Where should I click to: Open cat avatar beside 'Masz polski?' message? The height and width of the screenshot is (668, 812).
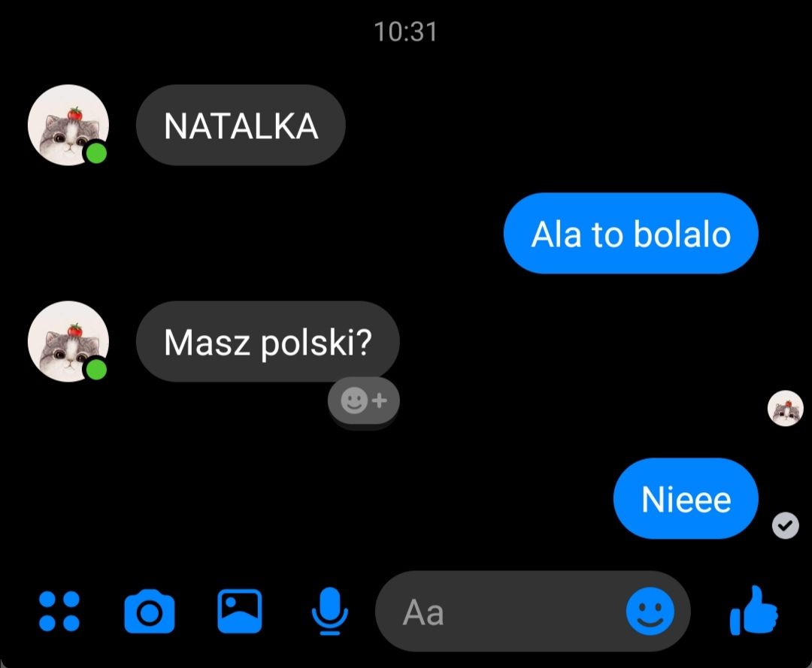[x=68, y=341]
